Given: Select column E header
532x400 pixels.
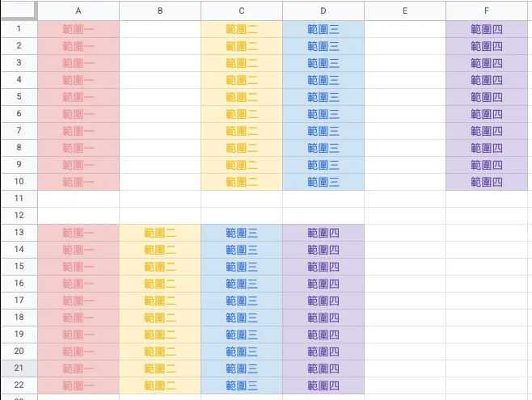Looking at the screenshot, I should pos(404,11).
